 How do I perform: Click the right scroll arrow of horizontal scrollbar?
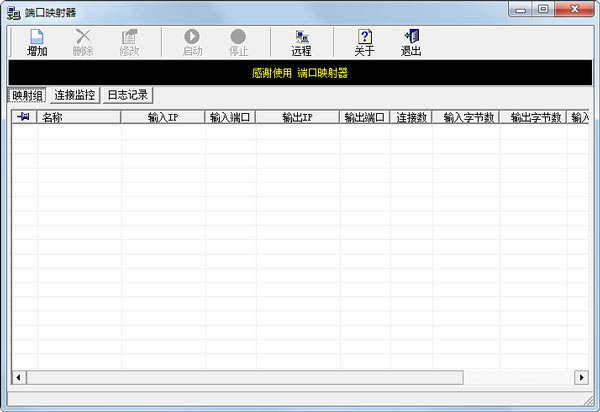(x=581, y=378)
